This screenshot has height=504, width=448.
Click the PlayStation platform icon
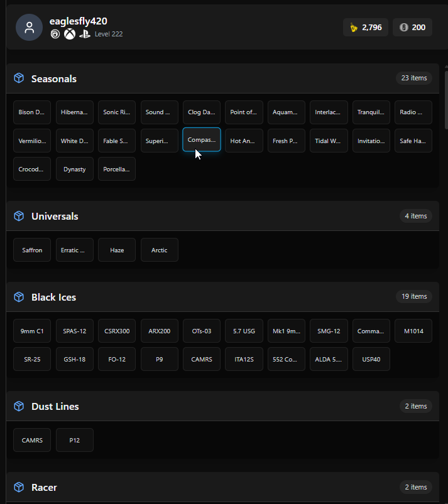[85, 34]
